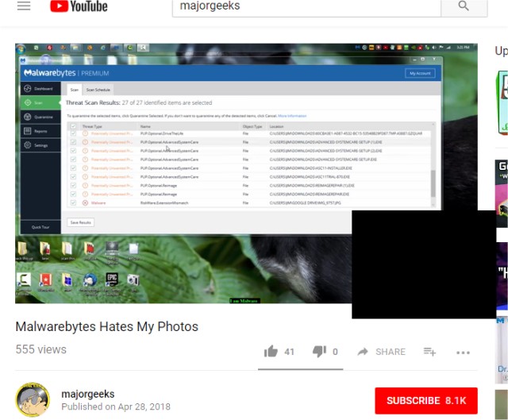Click the 'Malwarebytes Hates My Photos' title

pyautogui.click(x=107, y=326)
